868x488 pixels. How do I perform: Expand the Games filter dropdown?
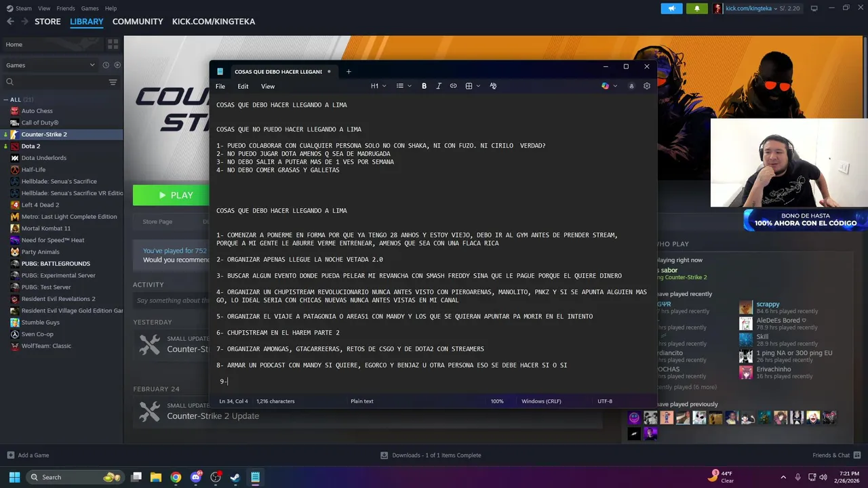point(92,65)
